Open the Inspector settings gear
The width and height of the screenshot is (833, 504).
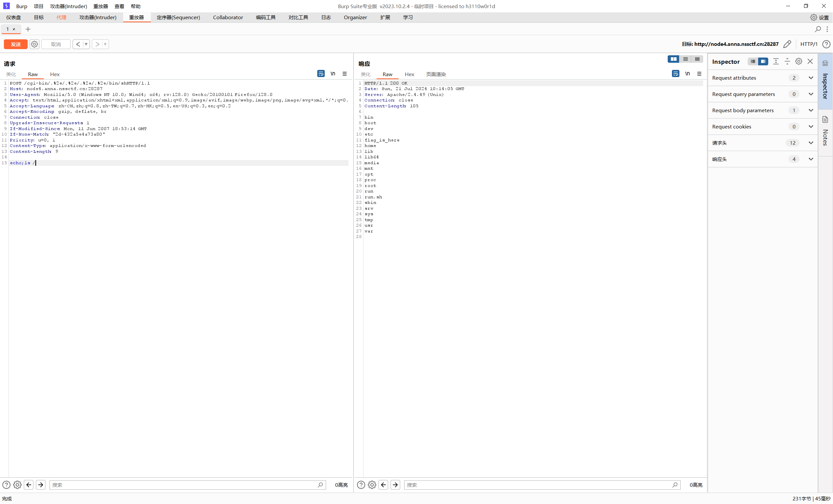pyautogui.click(x=799, y=61)
